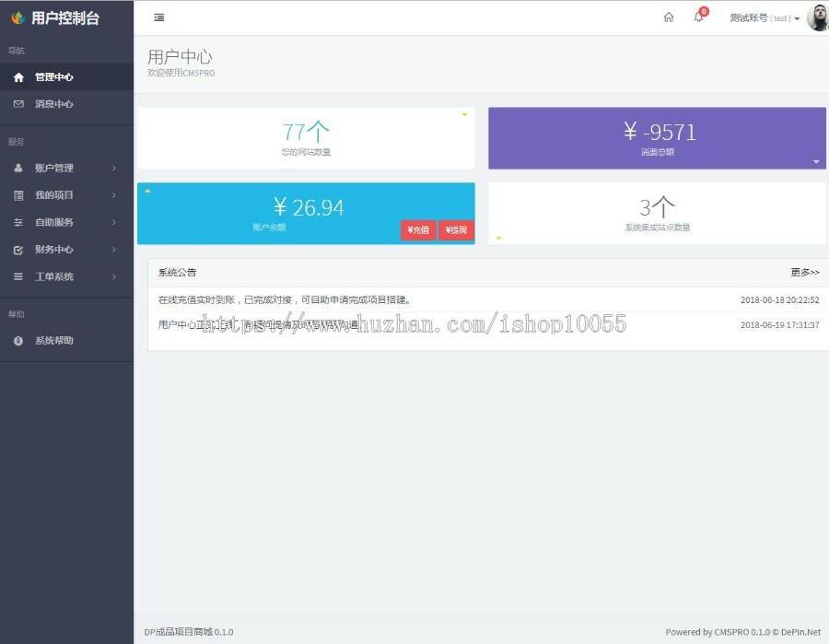This screenshot has height=644, width=829.
Task: Toggle the yellow arrow on 网站数量 card
Action: [x=464, y=115]
